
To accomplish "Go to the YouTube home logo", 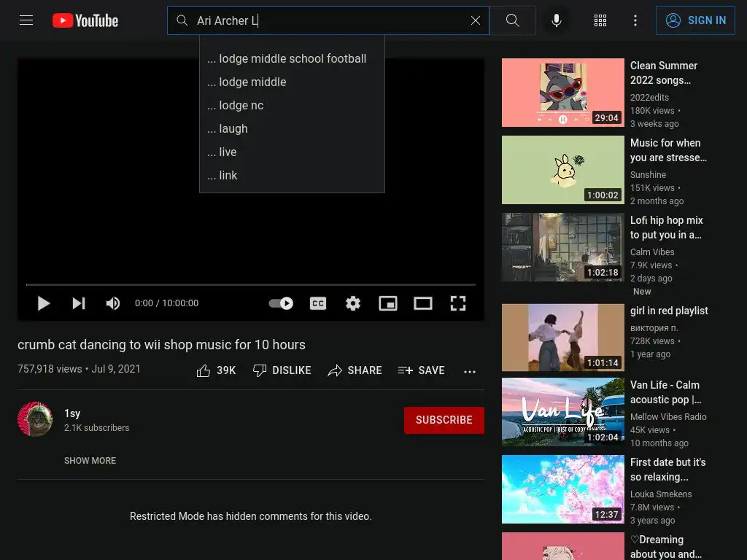I will (85, 20).
